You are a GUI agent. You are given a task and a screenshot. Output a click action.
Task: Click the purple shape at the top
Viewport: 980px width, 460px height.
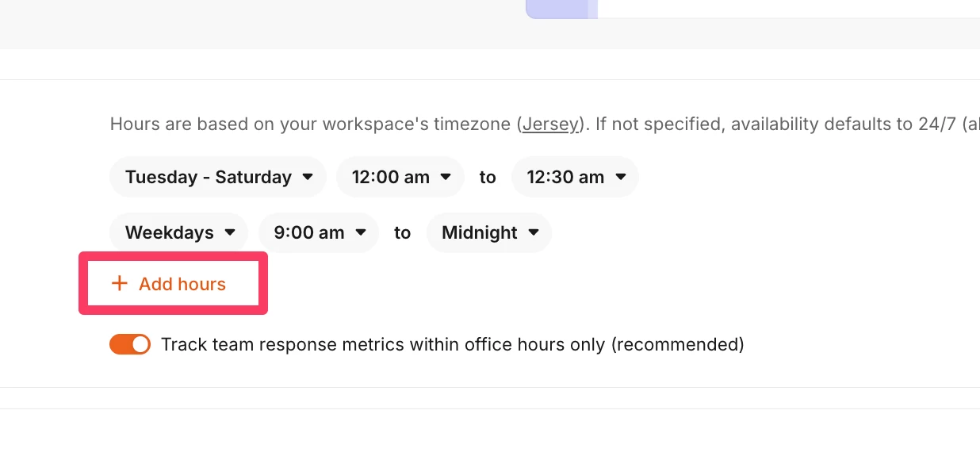(561, 9)
